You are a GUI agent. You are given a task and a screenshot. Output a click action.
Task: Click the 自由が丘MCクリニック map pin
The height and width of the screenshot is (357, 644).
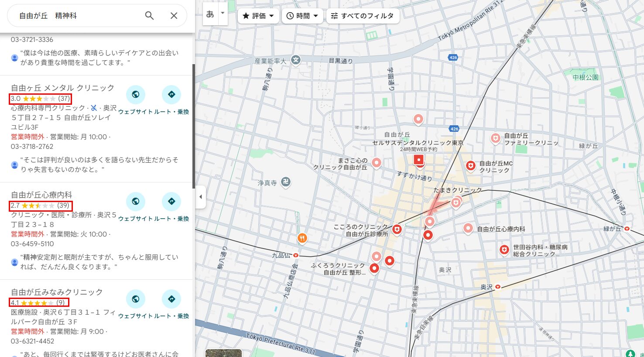click(470, 166)
